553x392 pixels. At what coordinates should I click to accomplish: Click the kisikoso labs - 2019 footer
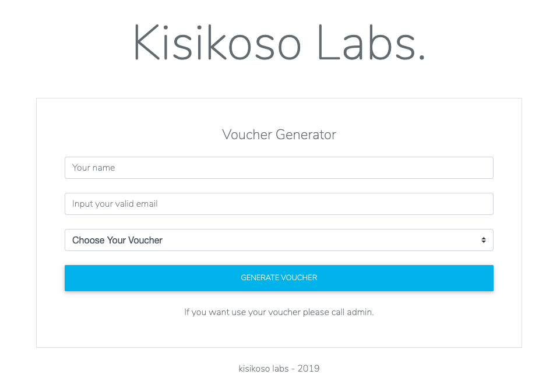(x=279, y=368)
